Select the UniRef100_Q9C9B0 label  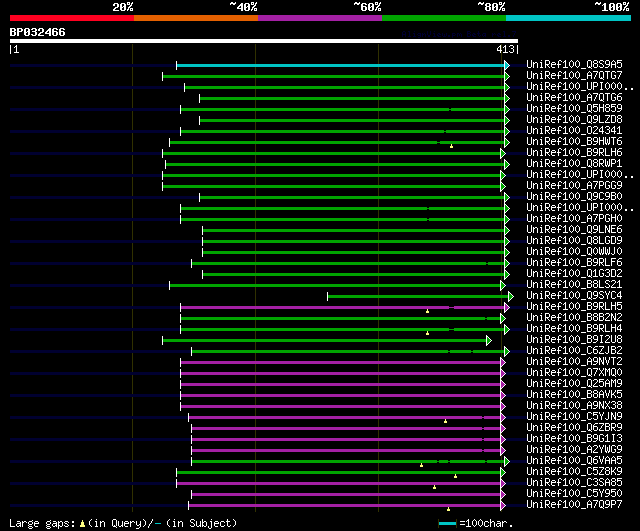[x=574, y=197]
